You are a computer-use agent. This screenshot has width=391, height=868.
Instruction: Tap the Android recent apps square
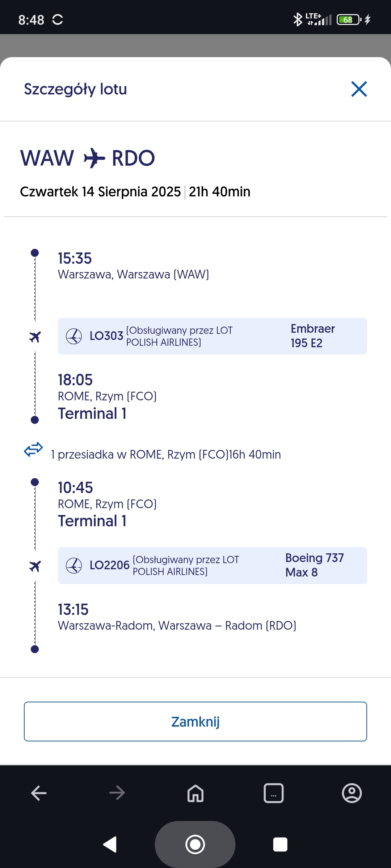point(280,844)
